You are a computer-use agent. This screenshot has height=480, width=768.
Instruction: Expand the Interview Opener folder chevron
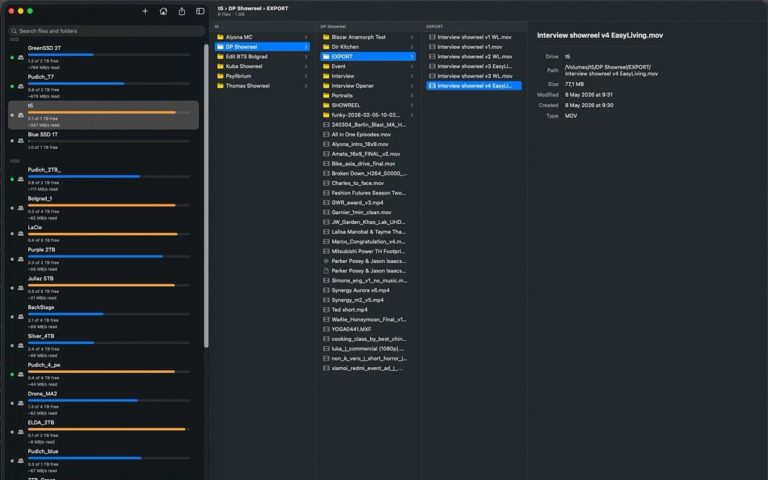[412, 86]
